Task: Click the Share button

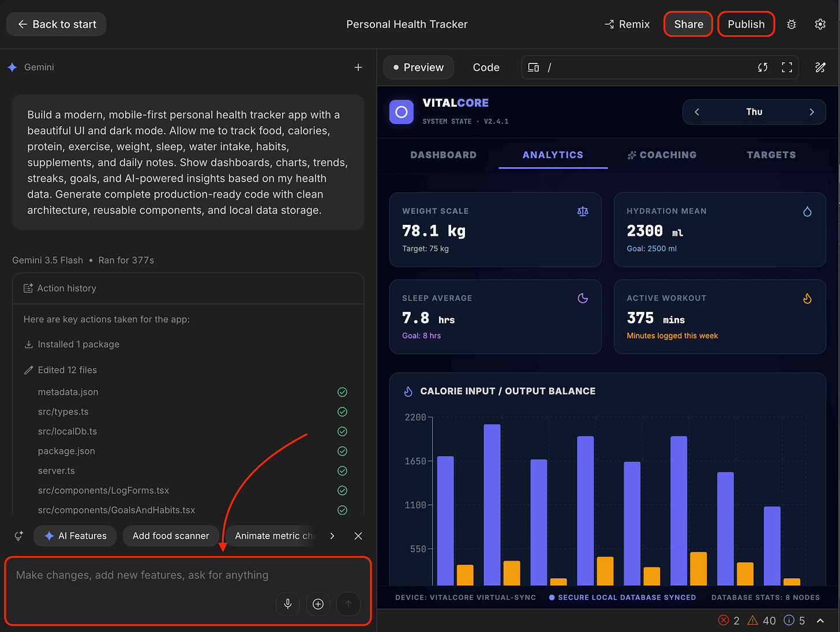Action: pyautogui.click(x=688, y=24)
